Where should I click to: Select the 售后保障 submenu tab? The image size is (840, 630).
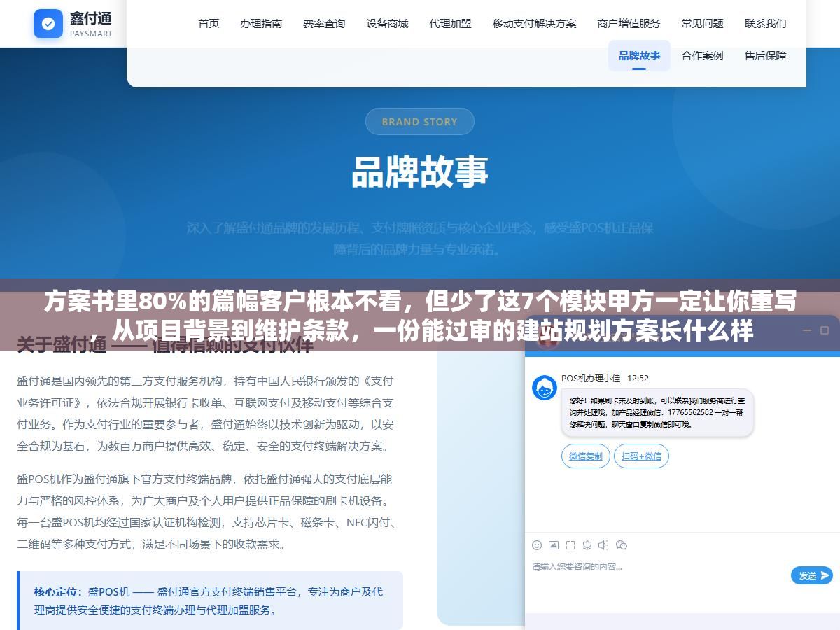click(x=765, y=56)
